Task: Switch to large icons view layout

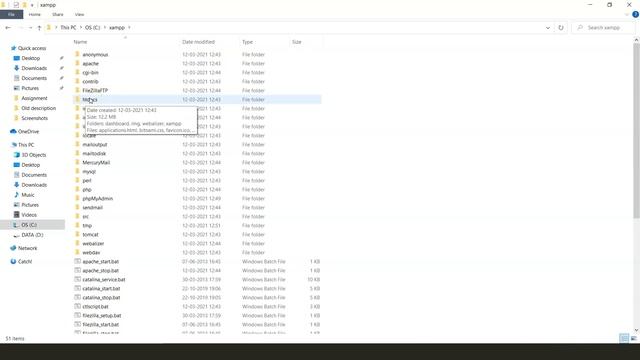Action: coord(633,338)
